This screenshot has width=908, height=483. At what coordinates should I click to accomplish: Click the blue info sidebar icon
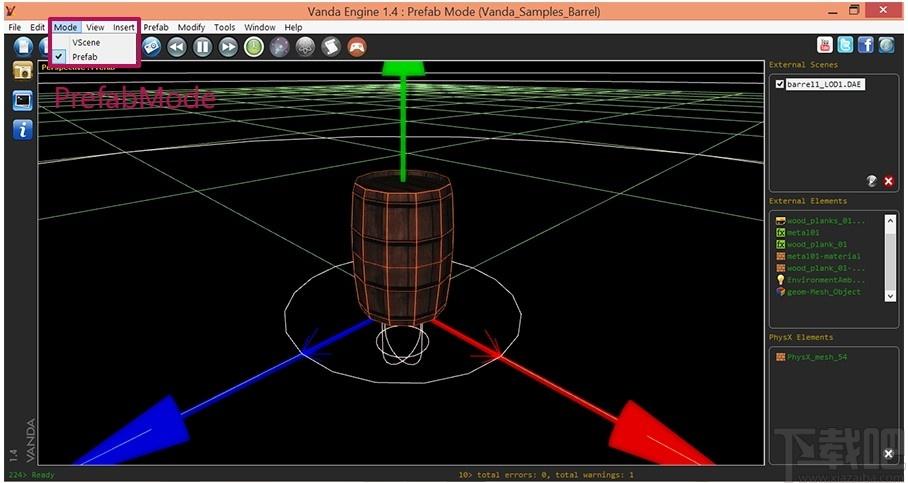pos(23,130)
